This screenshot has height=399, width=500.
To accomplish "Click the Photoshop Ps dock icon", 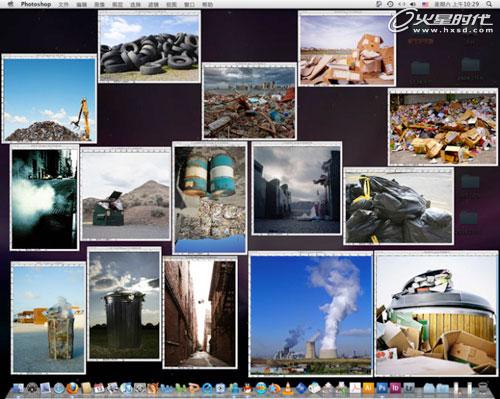I will pos(382,388).
